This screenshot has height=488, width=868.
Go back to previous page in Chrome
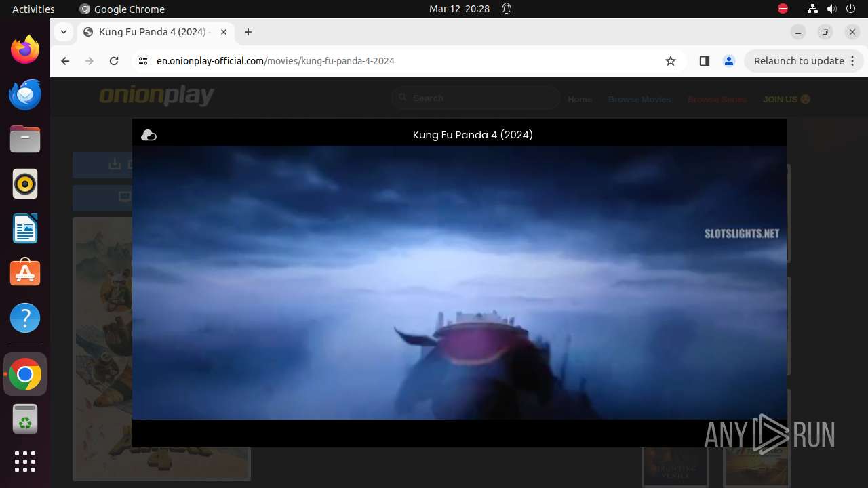point(65,61)
